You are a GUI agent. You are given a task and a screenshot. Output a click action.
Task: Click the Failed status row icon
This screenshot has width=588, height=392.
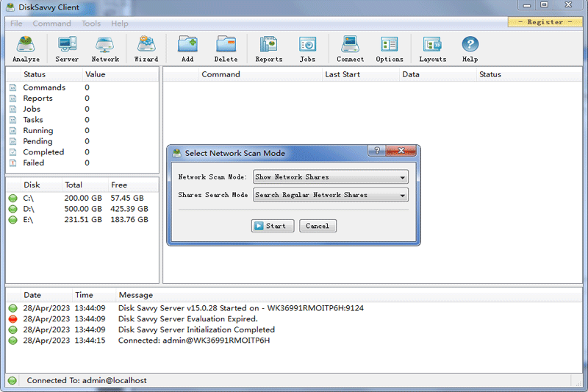pos(12,163)
